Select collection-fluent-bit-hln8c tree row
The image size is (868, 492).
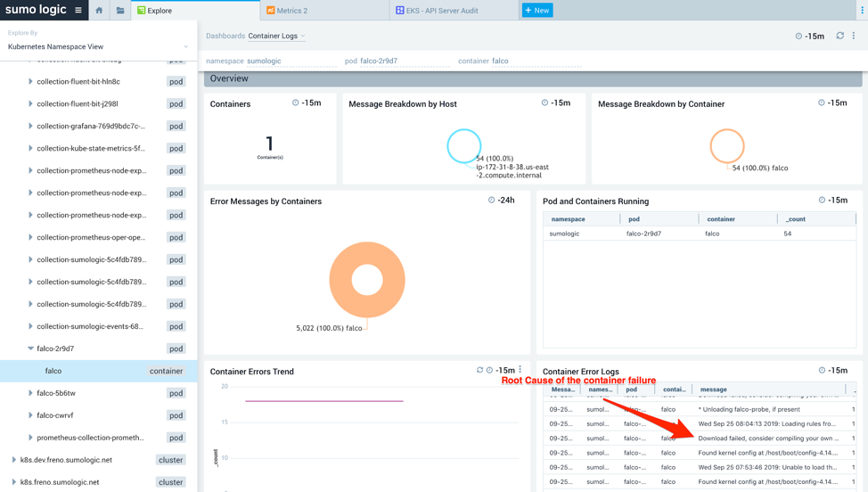(x=99, y=81)
